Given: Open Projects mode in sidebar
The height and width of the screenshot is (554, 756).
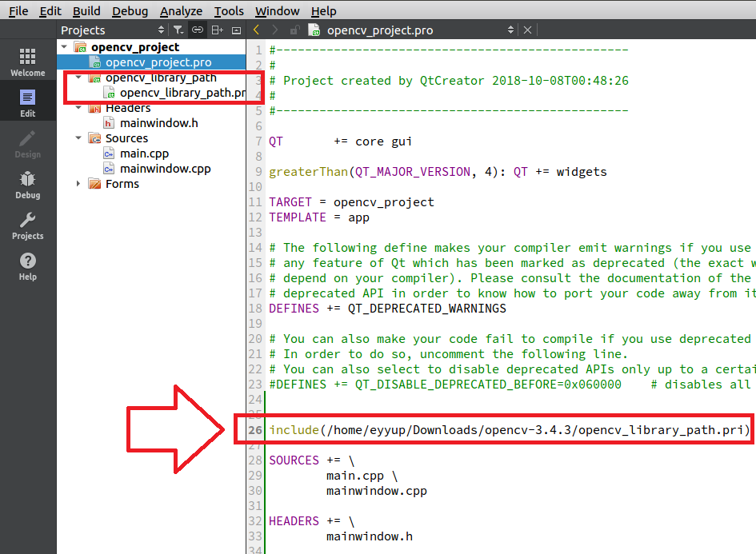Looking at the screenshot, I should tap(27, 225).
